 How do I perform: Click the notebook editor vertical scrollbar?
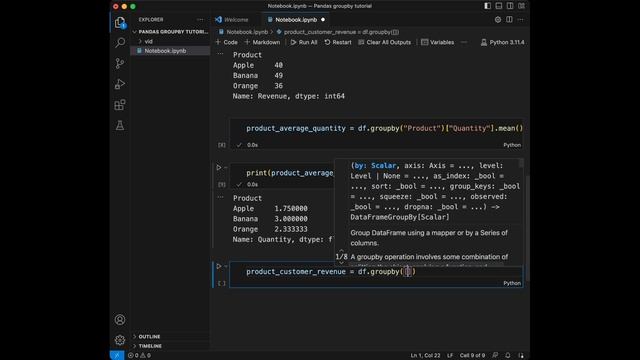coord(527,229)
